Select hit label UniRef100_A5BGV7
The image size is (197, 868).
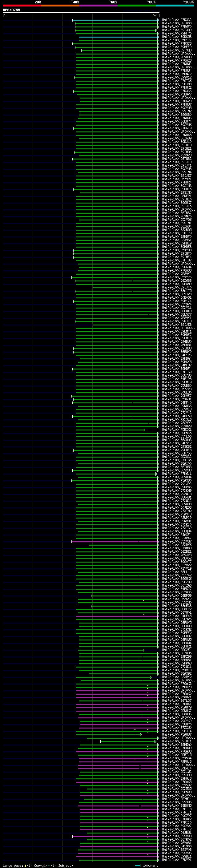pyautogui.click(x=177, y=94)
